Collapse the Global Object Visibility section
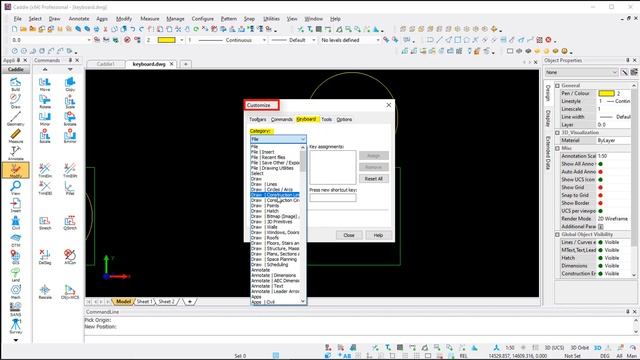 pyautogui.click(x=557, y=235)
